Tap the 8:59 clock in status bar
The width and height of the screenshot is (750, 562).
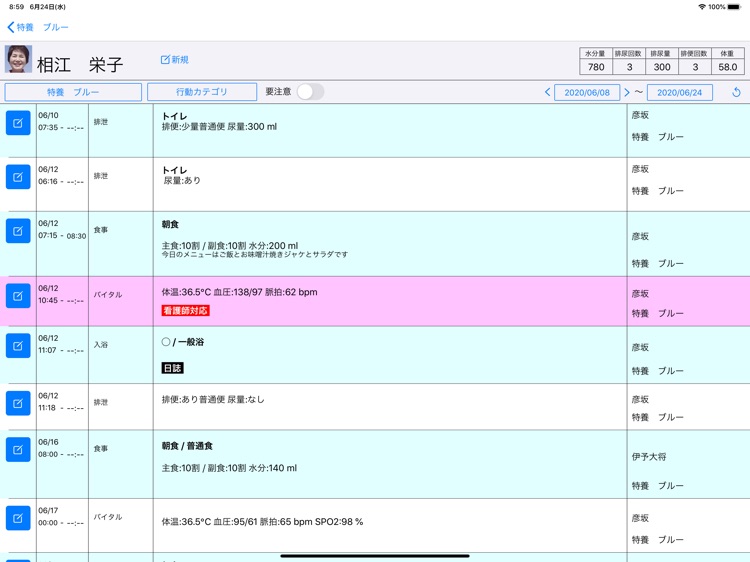(16, 7)
